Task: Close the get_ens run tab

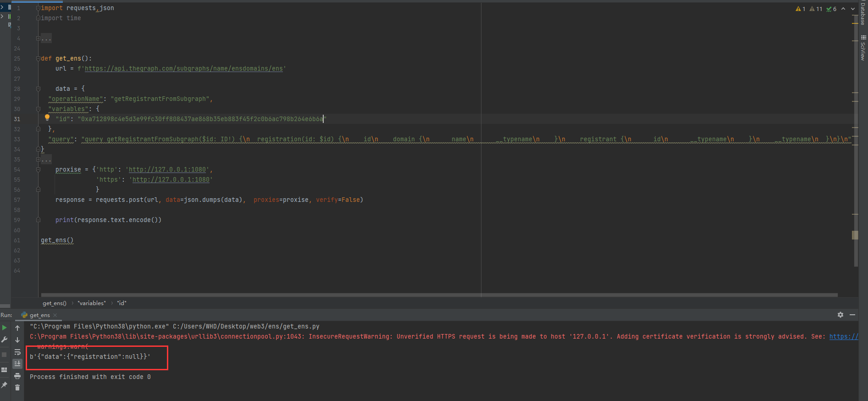Action: 55,315
